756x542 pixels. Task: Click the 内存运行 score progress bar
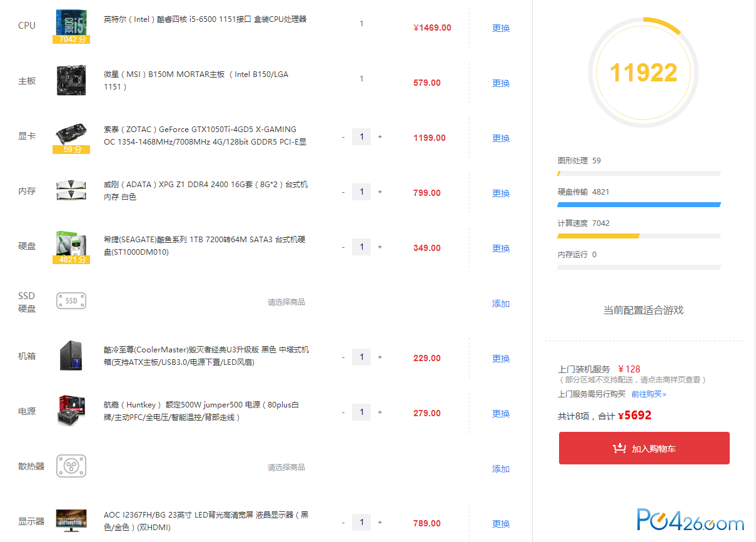638,267
